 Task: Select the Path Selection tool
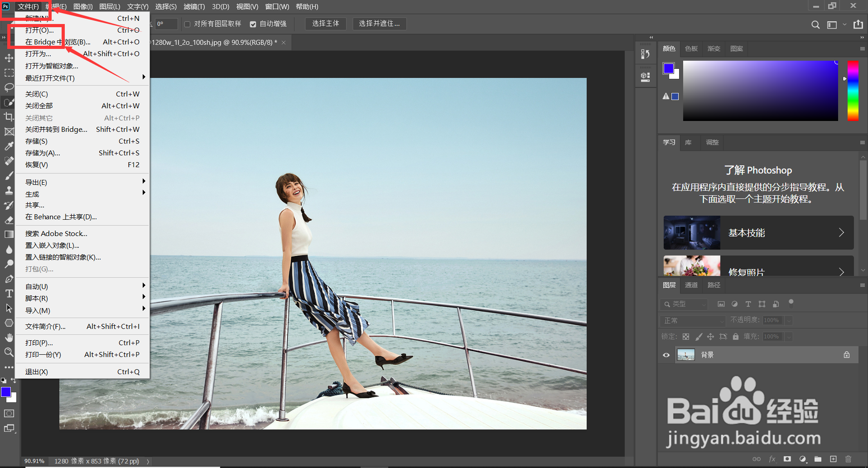click(9, 309)
